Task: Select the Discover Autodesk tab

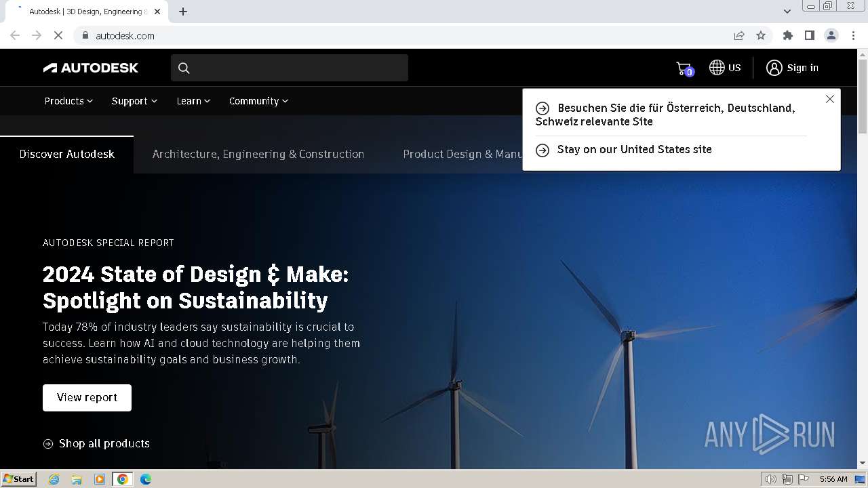Action: pyautogui.click(x=66, y=155)
